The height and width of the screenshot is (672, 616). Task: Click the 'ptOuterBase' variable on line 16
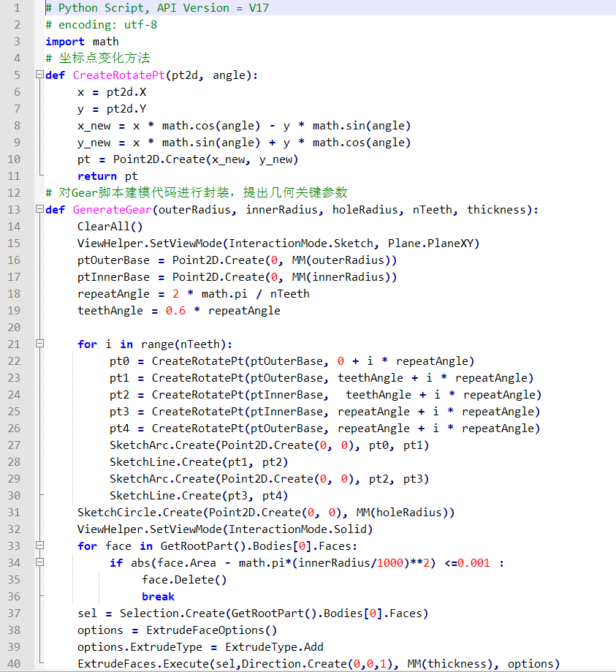[x=113, y=260]
